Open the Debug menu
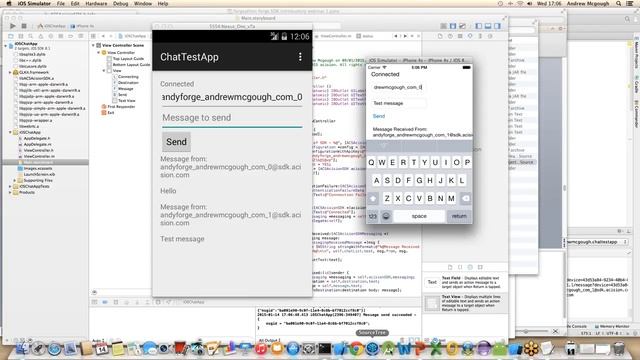Viewport: 640px width, 360px height. 120,3
